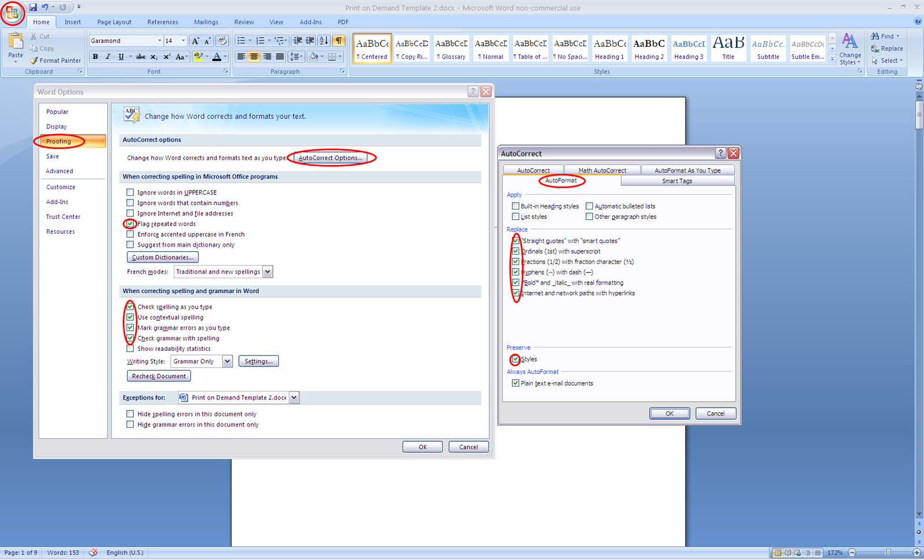Switch to the Math AutoCorrect tab

pyautogui.click(x=602, y=170)
